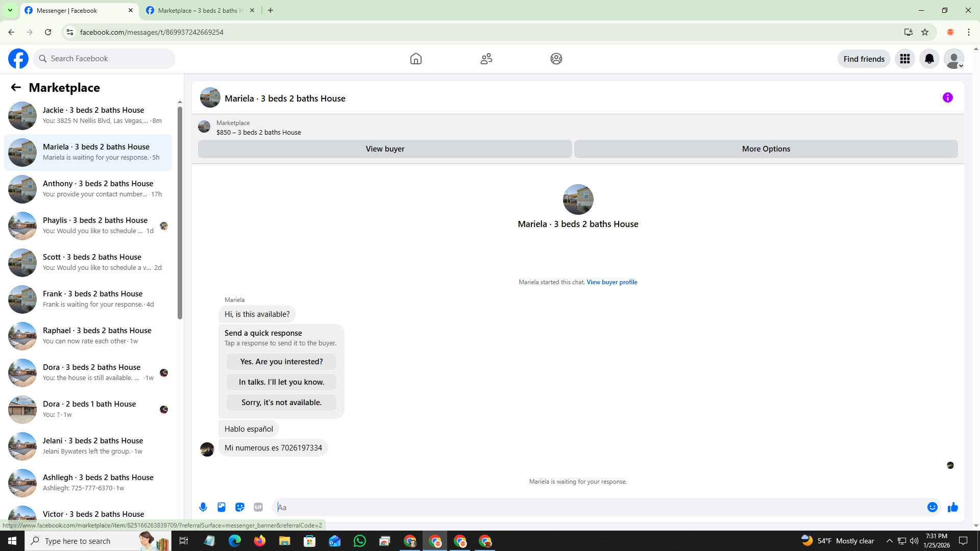The width and height of the screenshot is (980, 551).
Task: Open the Windows Start menu
Action: [x=12, y=541]
